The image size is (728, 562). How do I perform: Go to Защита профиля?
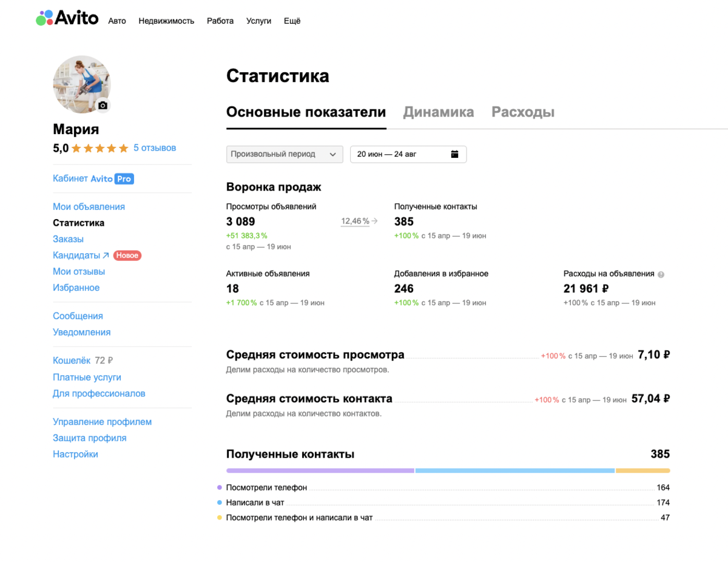point(89,438)
